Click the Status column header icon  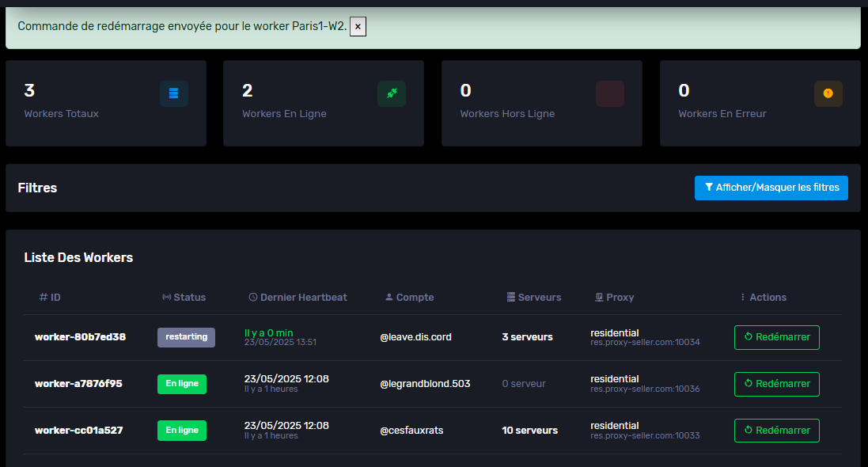(x=166, y=298)
